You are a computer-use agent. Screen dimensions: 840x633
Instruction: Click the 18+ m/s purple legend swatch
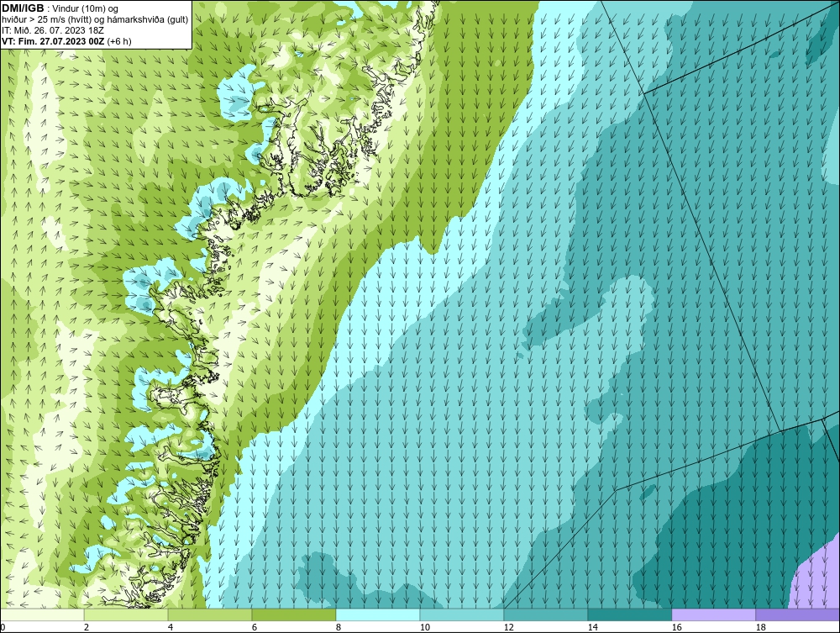click(797, 615)
